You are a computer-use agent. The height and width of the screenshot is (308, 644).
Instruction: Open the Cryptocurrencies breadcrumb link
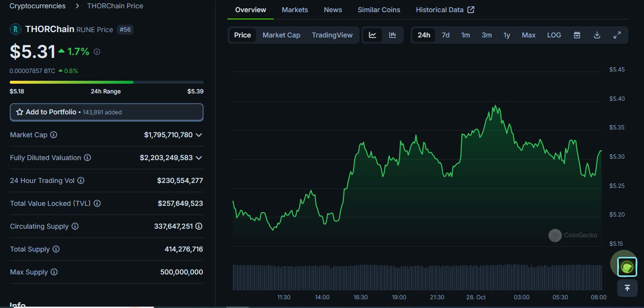38,6
